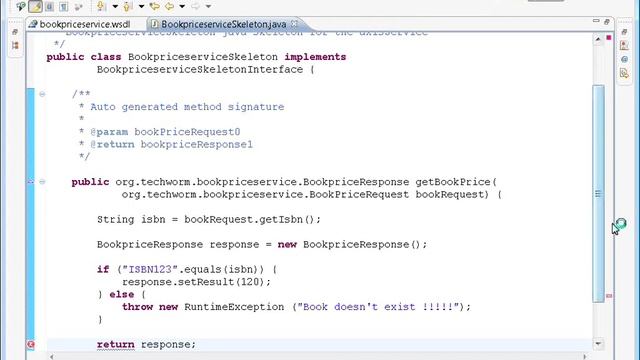Toggle Mark Occurrences highlighted toolbar button

click(35, 6)
